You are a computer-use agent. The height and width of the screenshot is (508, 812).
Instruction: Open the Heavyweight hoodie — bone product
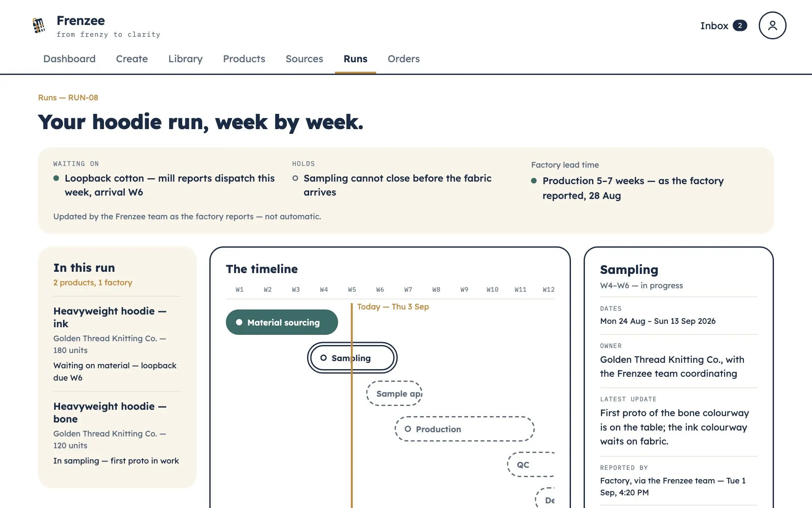110,412
